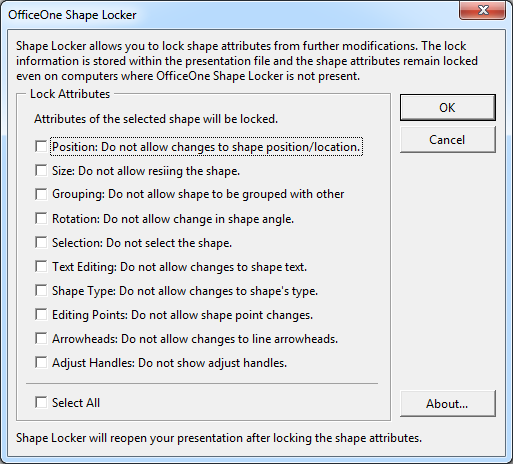
Task: Tick the Shape Type lock checkbox
Action: click(x=41, y=290)
